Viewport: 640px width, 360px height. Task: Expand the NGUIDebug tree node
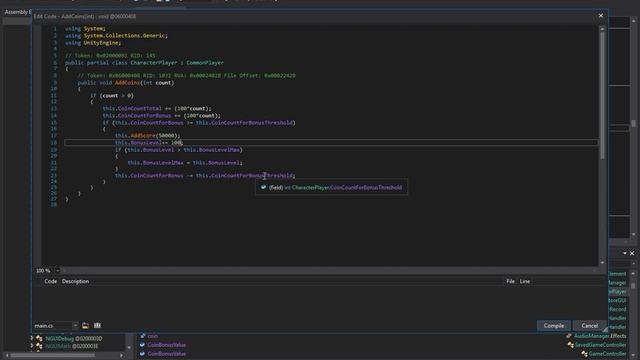(x=32, y=338)
